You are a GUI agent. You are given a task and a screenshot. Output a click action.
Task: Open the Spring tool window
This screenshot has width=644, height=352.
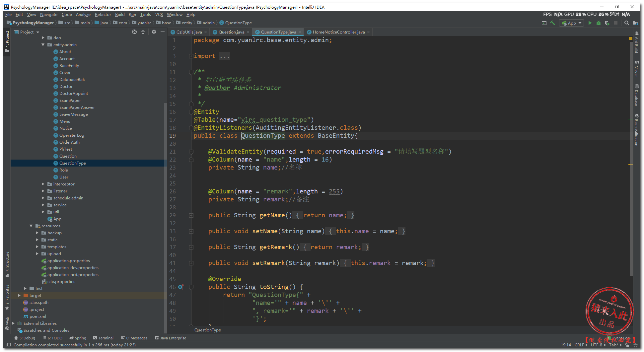(78, 338)
